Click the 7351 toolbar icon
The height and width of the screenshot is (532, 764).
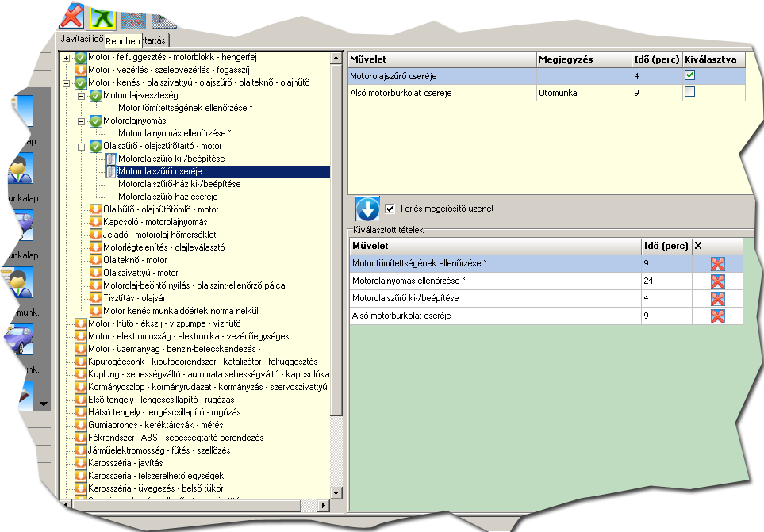tap(131, 17)
